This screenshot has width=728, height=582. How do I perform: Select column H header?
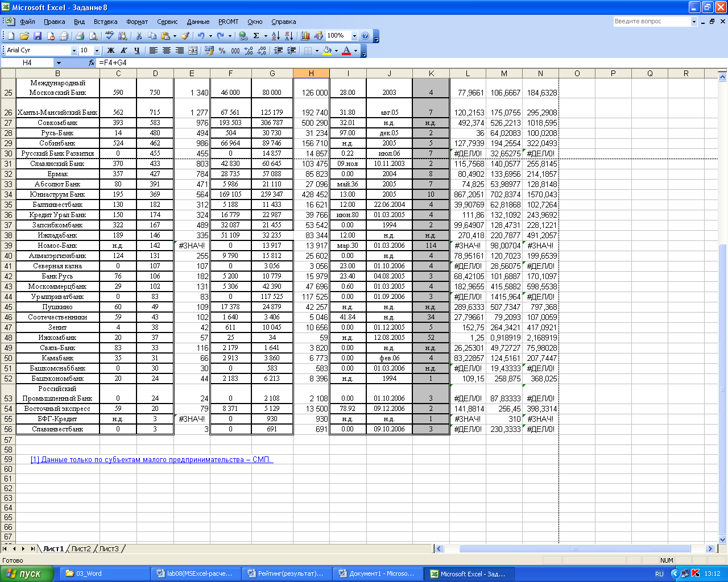point(311,73)
